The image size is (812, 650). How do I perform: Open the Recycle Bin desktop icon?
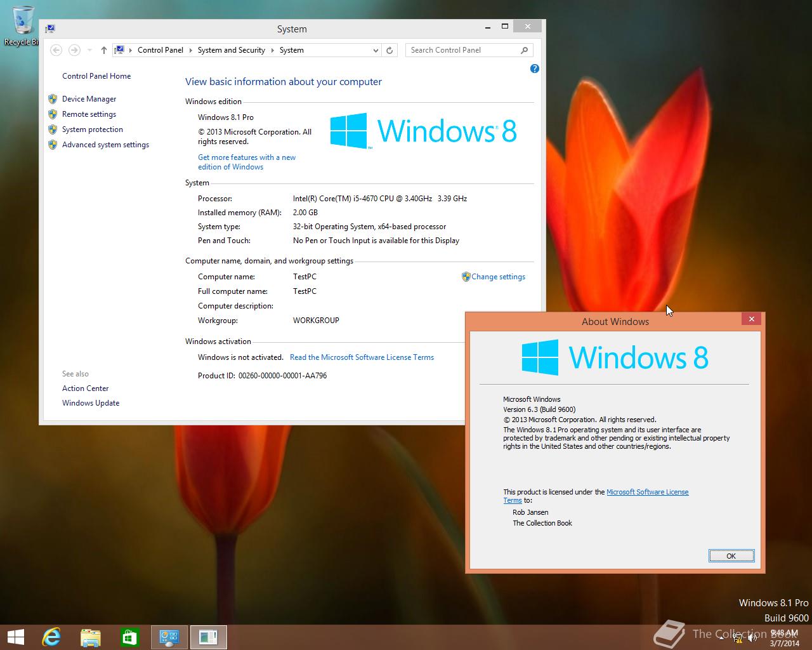pyautogui.click(x=22, y=25)
